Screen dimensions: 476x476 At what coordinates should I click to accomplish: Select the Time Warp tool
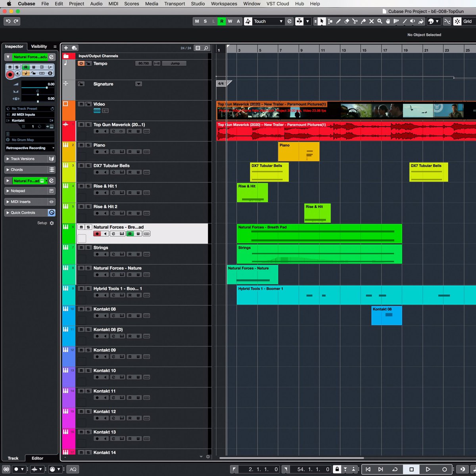(x=396, y=21)
